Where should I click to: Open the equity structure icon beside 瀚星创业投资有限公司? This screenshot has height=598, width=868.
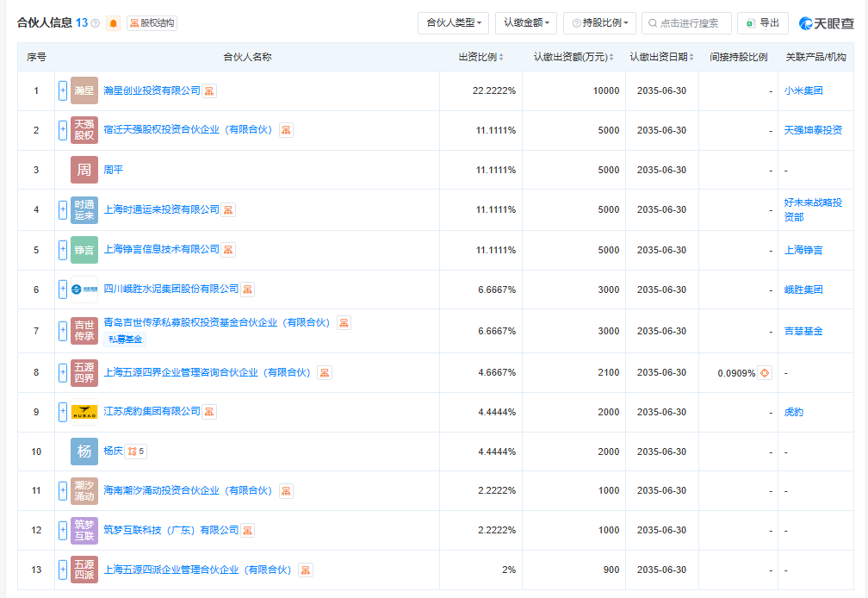coord(209,90)
